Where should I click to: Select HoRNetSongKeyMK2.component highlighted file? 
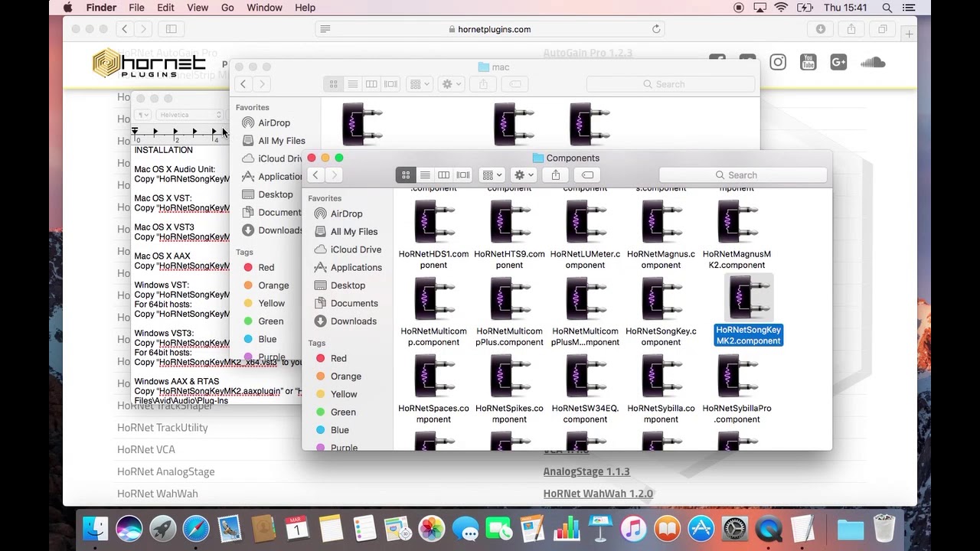click(748, 310)
